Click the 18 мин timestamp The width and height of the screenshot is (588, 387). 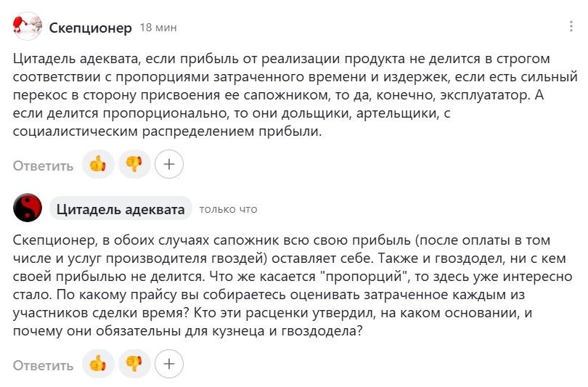(158, 28)
